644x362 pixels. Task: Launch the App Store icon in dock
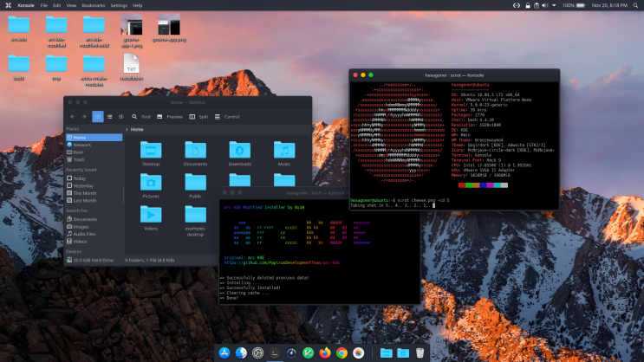(x=224, y=353)
